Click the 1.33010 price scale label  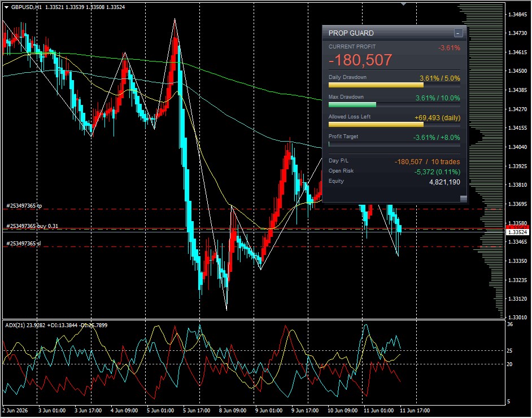click(x=517, y=318)
